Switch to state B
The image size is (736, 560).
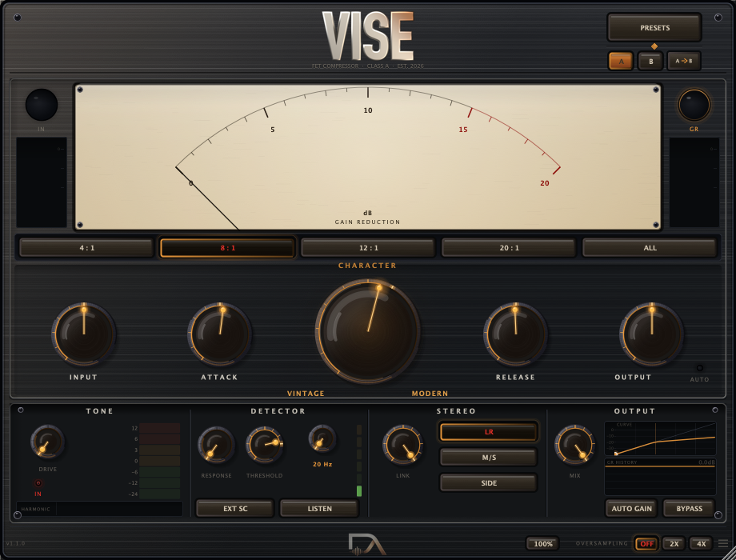[650, 61]
